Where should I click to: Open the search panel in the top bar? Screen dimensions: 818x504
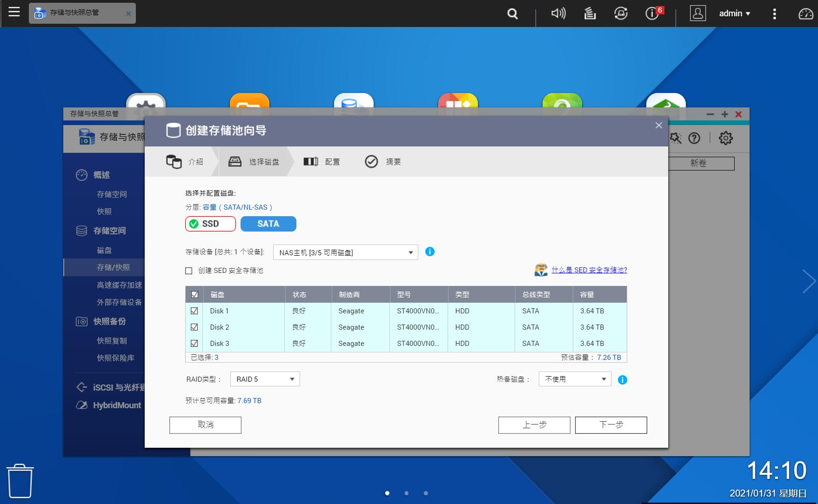coord(512,13)
